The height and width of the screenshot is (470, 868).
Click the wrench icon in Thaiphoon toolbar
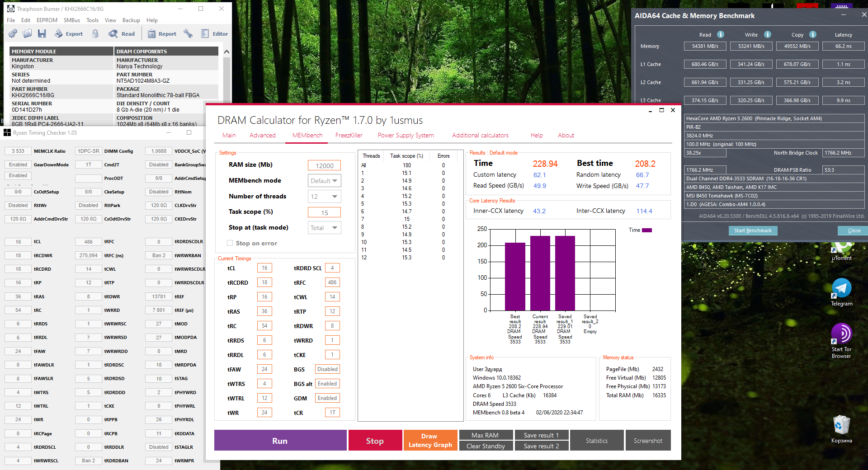click(188, 33)
